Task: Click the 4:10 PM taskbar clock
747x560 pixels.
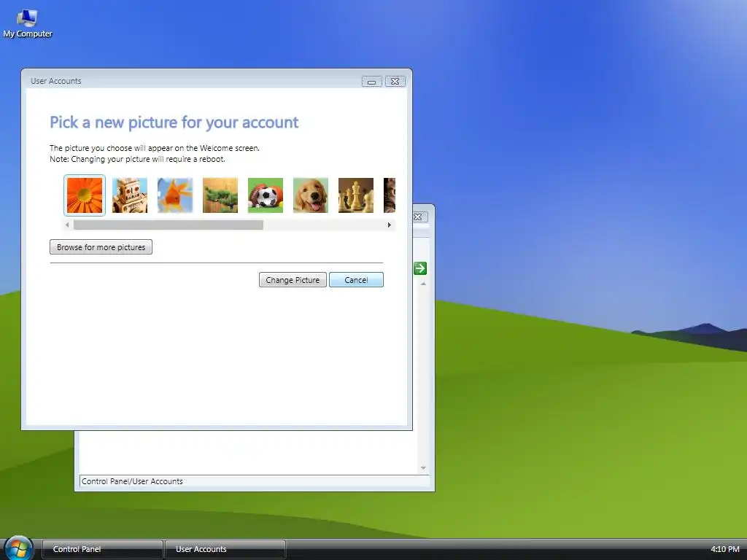Action: [724, 549]
